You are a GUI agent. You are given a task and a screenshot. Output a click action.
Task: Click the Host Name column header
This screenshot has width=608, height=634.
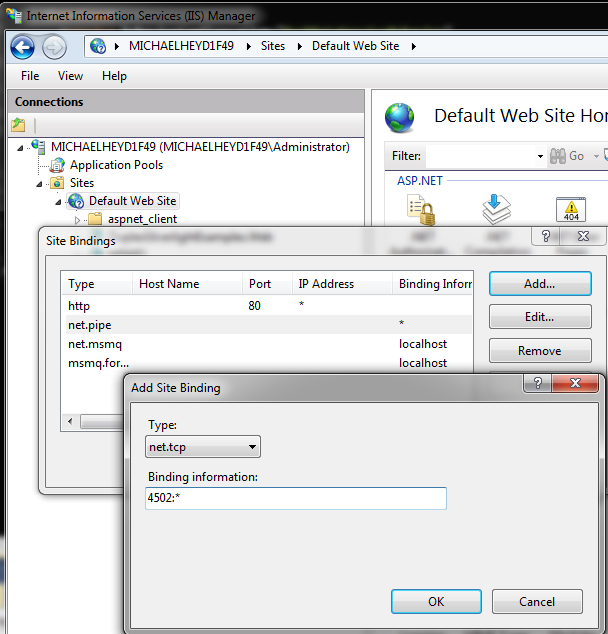coord(187,284)
